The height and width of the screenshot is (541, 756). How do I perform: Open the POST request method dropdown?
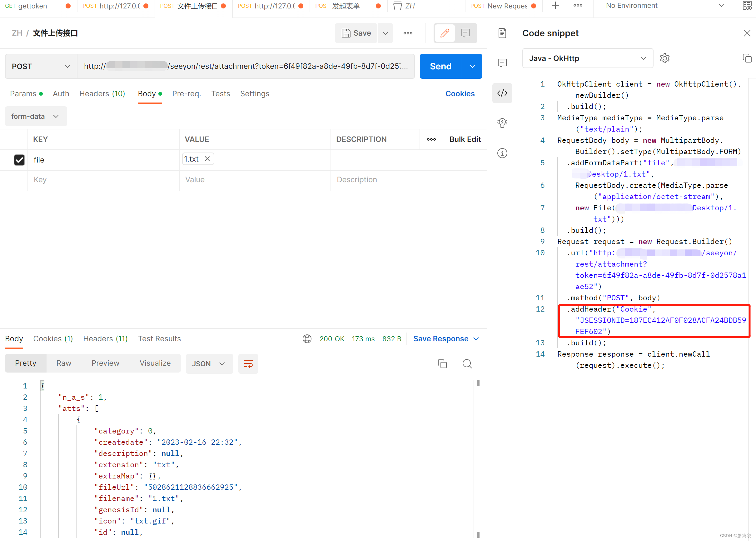coord(41,66)
